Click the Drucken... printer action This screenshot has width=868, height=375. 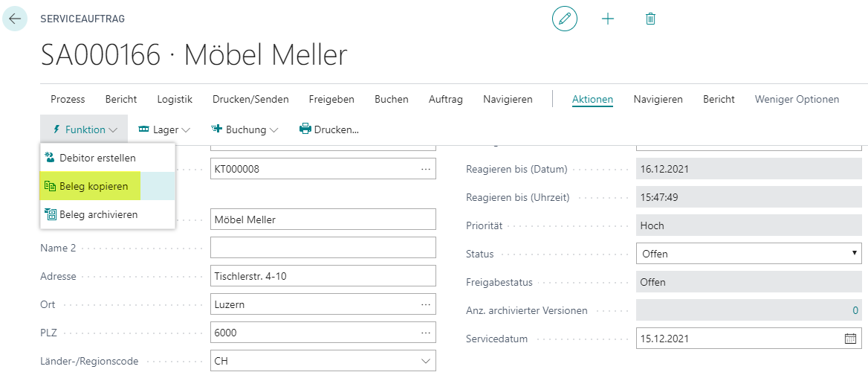pyautogui.click(x=329, y=129)
